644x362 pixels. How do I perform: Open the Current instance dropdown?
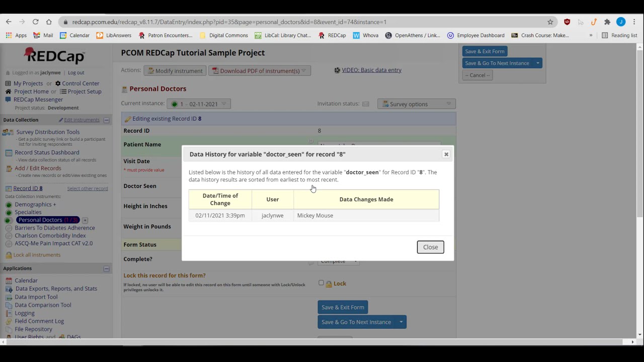[x=199, y=104]
